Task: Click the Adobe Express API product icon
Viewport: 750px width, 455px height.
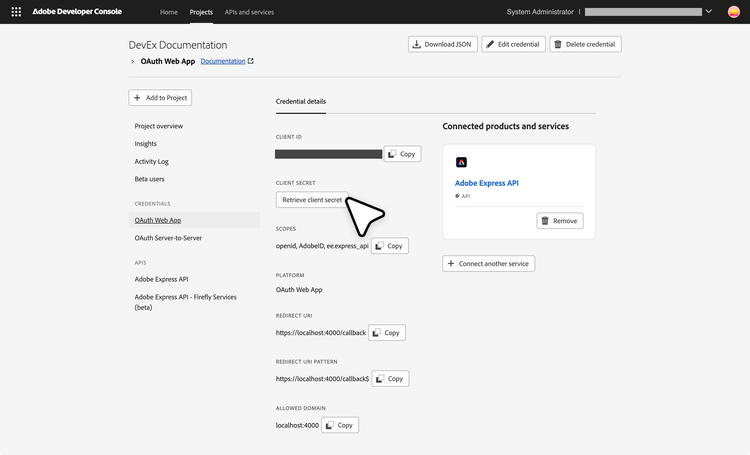Action: [461, 162]
